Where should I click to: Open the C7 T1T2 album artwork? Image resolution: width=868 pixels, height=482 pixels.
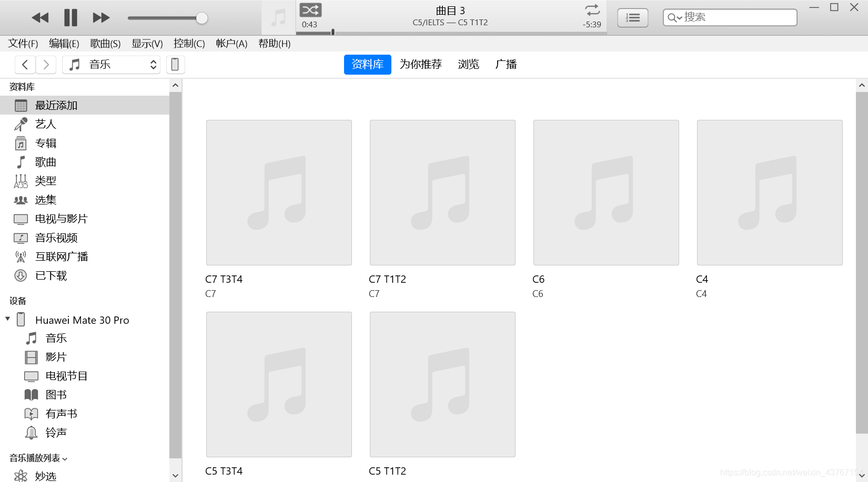442,192
